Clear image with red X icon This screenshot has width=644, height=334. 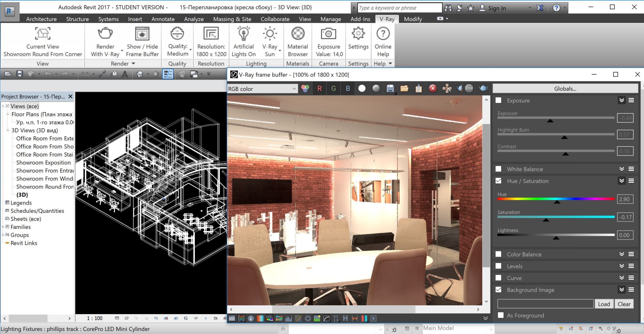coord(433,88)
